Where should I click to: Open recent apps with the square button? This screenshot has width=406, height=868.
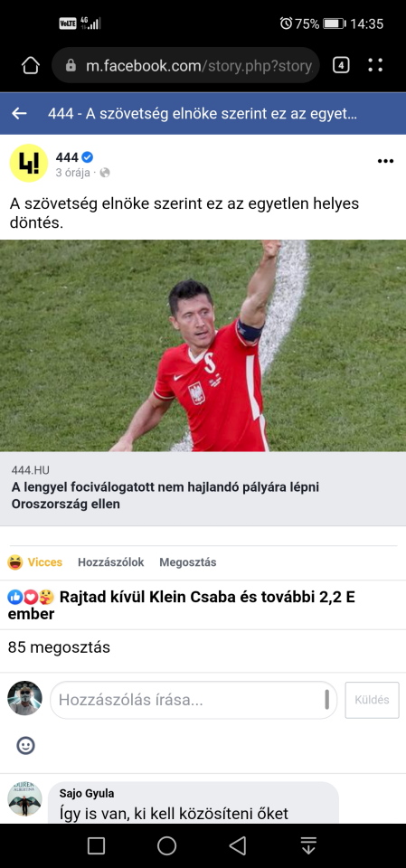click(96, 845)
